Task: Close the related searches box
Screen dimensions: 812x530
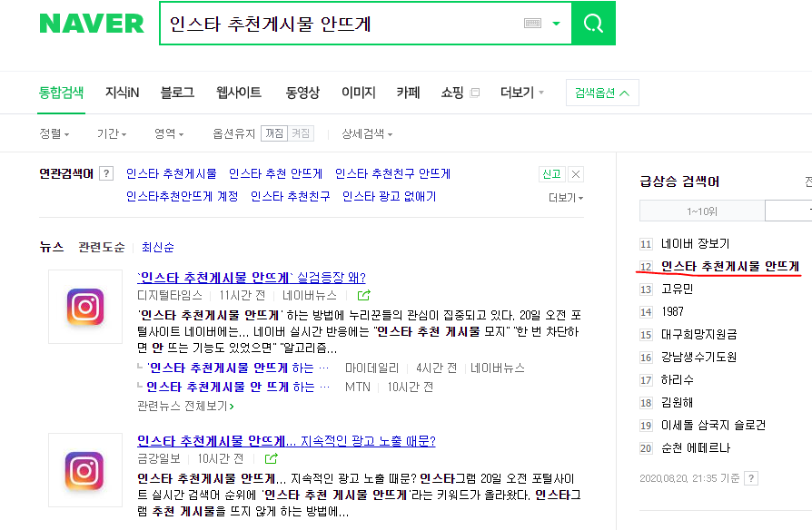Action: pyautogui.click(x=576, y=174)
